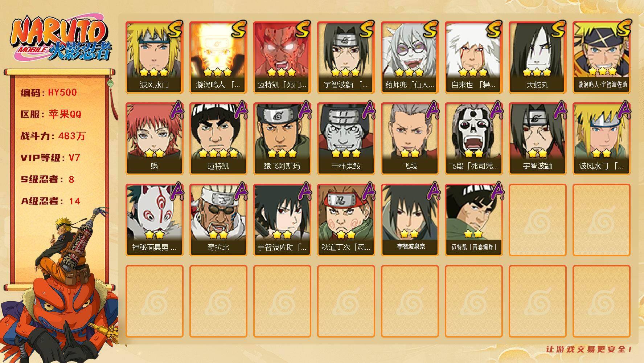Select the 波风水门 S-rank ninja card
This screenshot has width=644, height=363.
coord(154,57)
